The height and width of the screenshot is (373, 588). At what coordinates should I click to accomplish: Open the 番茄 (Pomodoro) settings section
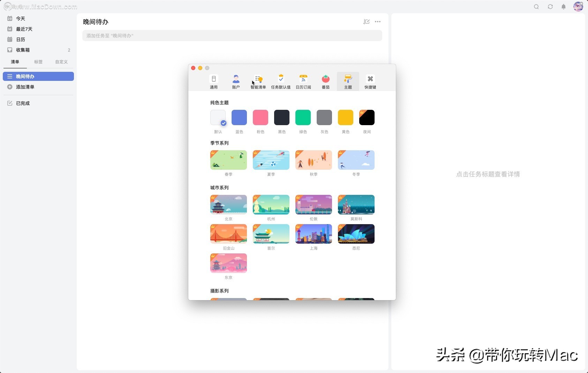325,81
